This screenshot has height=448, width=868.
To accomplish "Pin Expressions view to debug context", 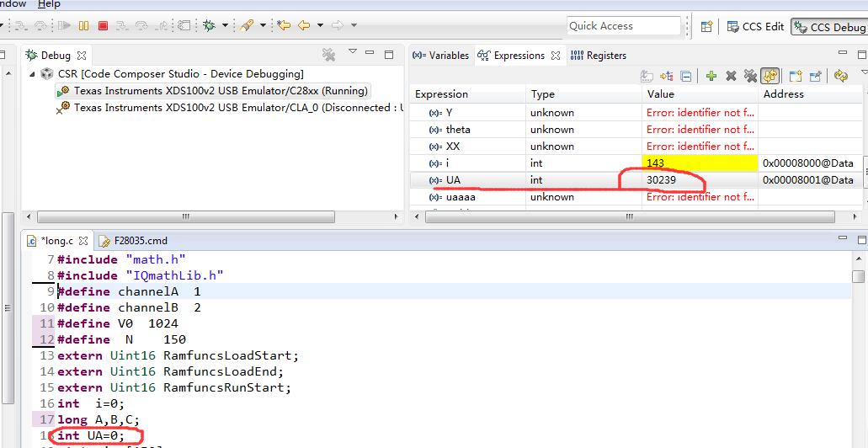I will pyautogui.click(x=816, y=76).
